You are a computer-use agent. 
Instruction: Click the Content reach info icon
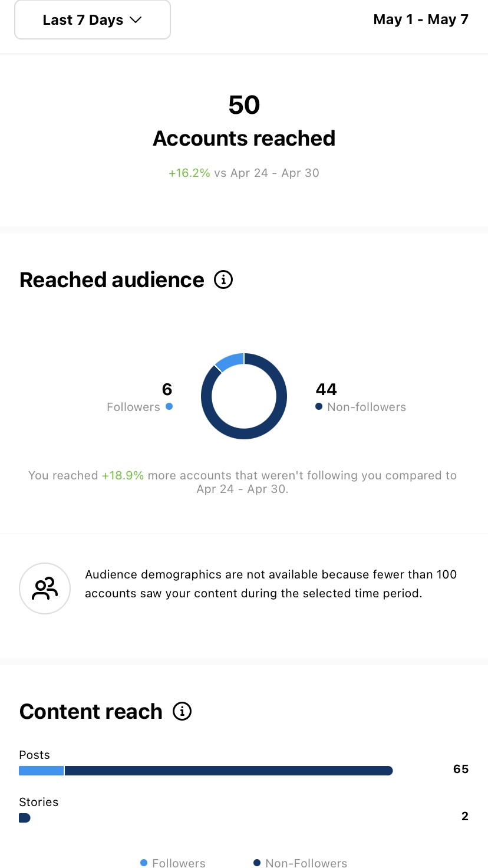[182, 711]
